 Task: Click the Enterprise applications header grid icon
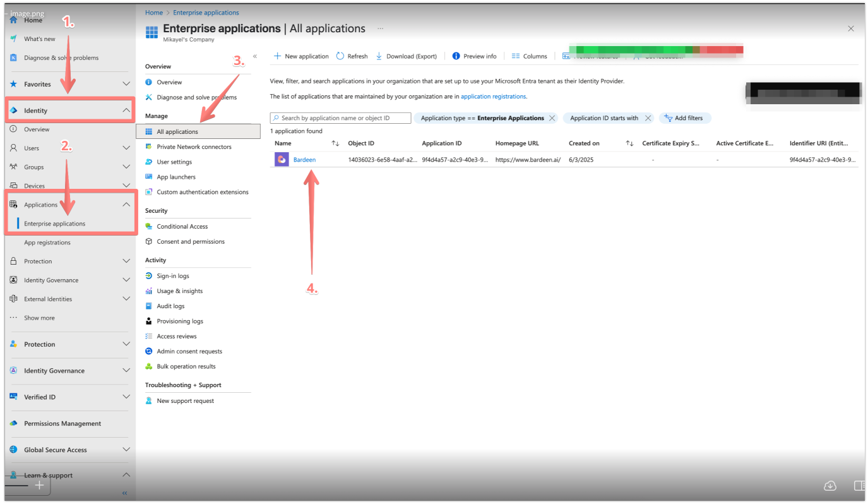point(152,32)
